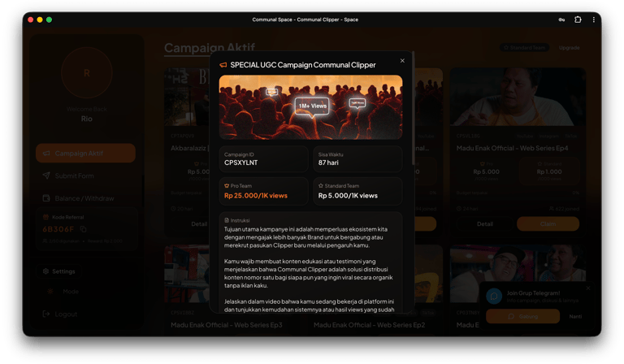Click the green full-screen window button
This screenshot has height=364, width=624.
coord(49,19)
